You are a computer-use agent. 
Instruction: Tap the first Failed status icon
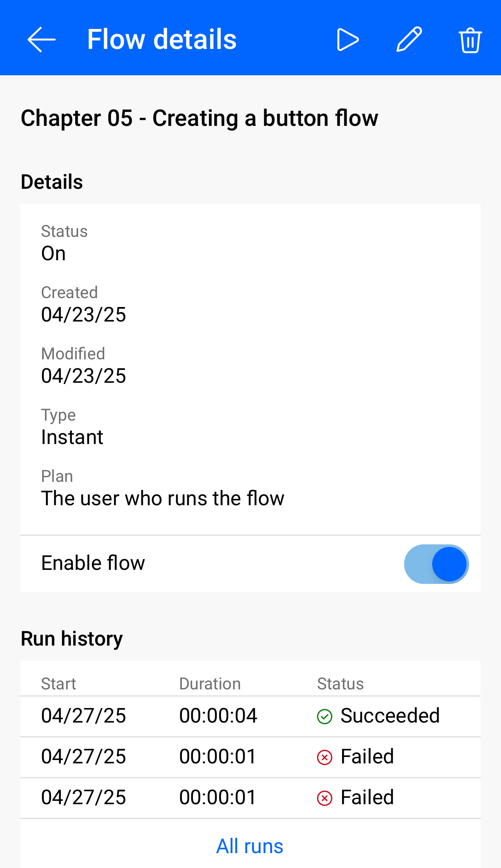coord(325,757)
